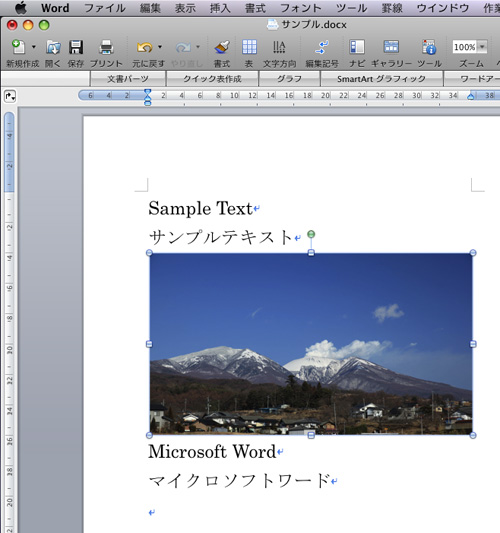
Task: Open the redo dropdown arrow
Action: 198,47
